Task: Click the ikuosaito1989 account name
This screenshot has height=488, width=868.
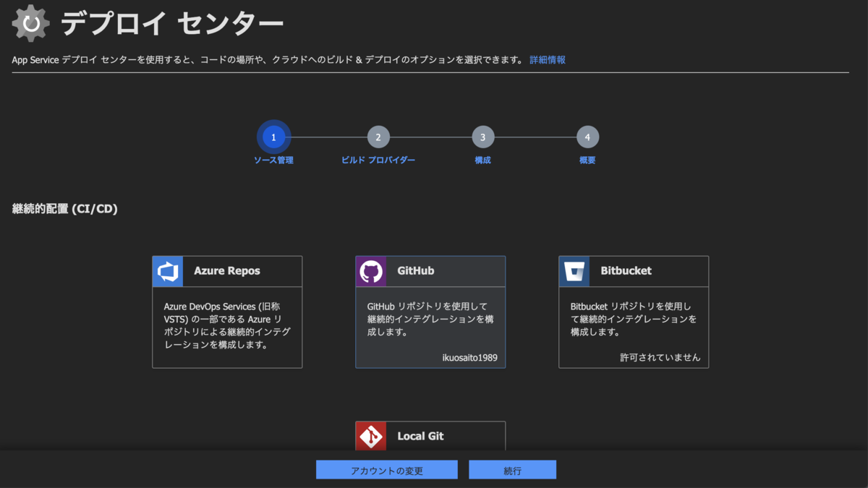Action: [x=470, y=357]
